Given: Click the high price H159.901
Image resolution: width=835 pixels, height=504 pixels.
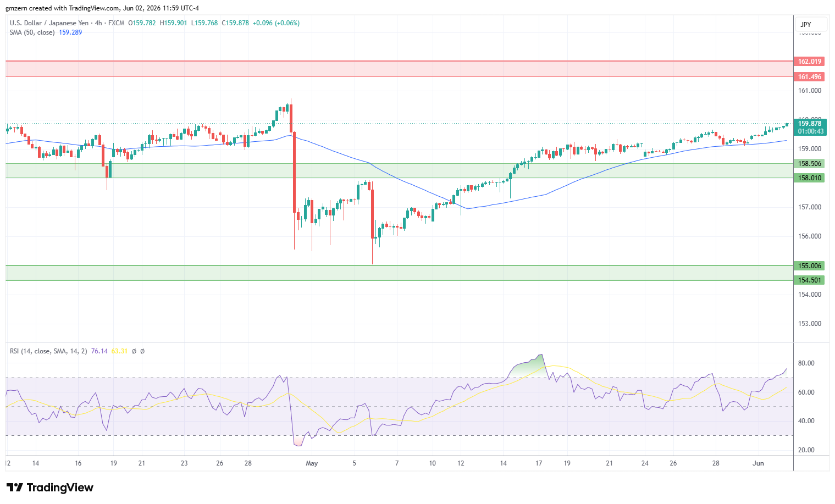Looking at the screenshot, I should click(173, 23).
